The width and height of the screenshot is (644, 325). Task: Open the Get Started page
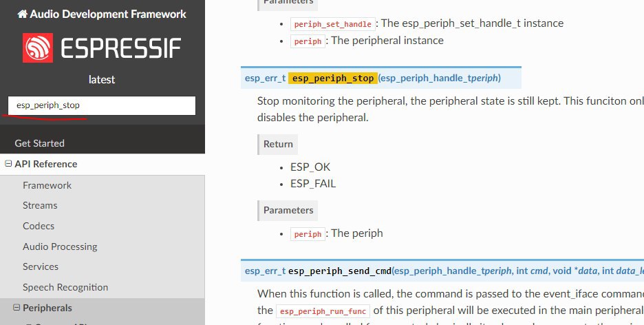pyautogui.click(x=40, y=143)
